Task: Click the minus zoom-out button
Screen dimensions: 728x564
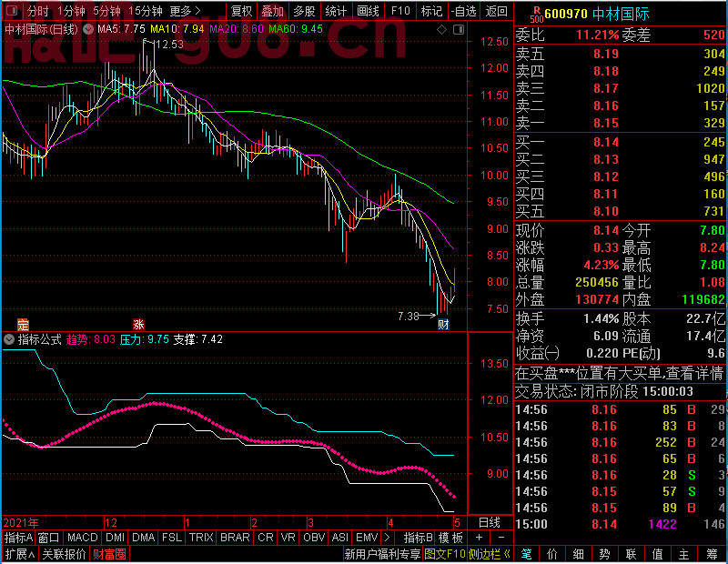Action: [501, 538]
